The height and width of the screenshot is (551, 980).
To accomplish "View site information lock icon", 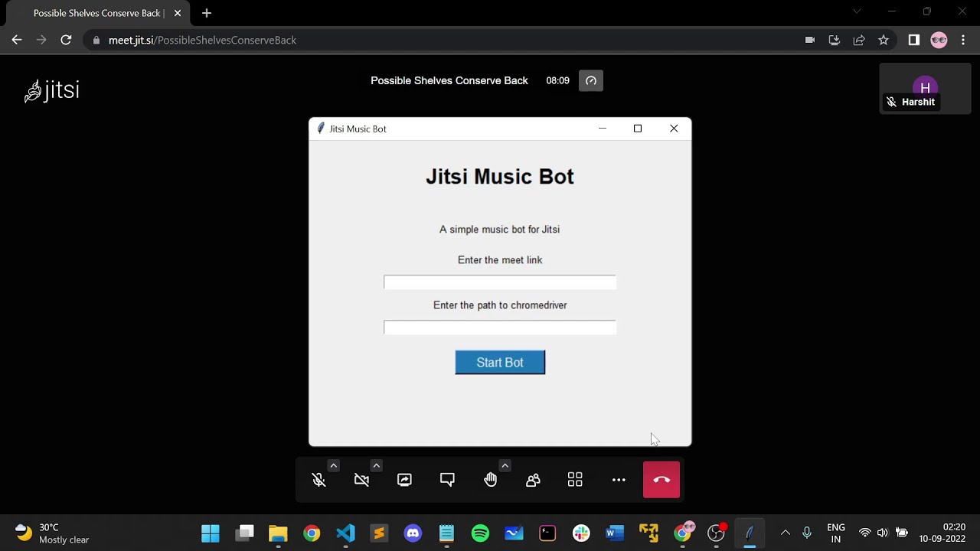I will point(96,40).
